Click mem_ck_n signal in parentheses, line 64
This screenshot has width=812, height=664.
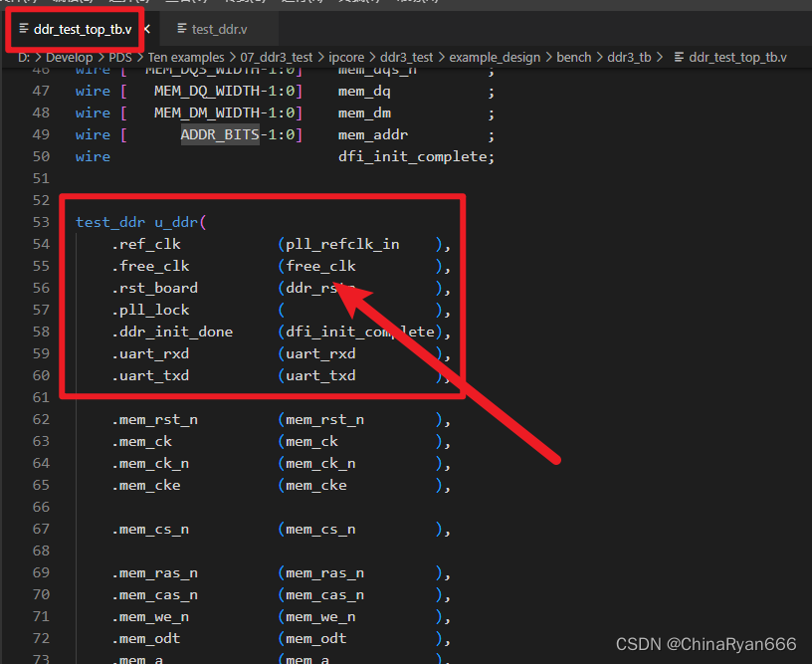coord(320,463)
